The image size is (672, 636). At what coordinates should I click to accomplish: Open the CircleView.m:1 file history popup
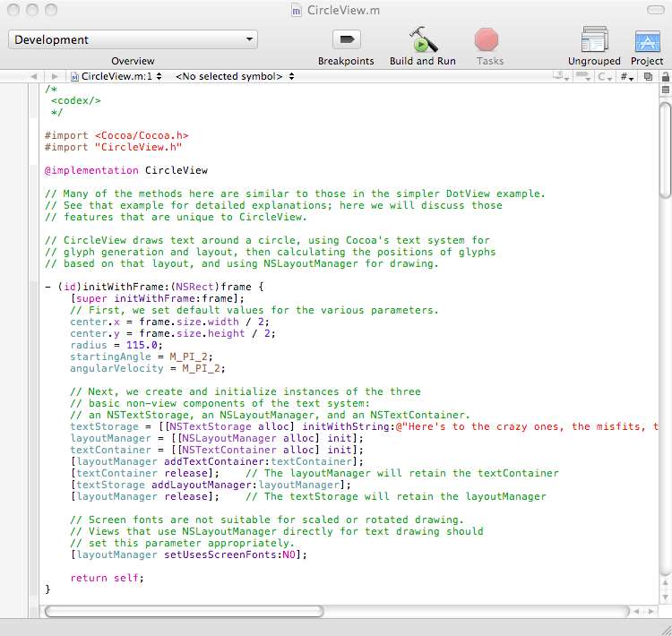116,77
